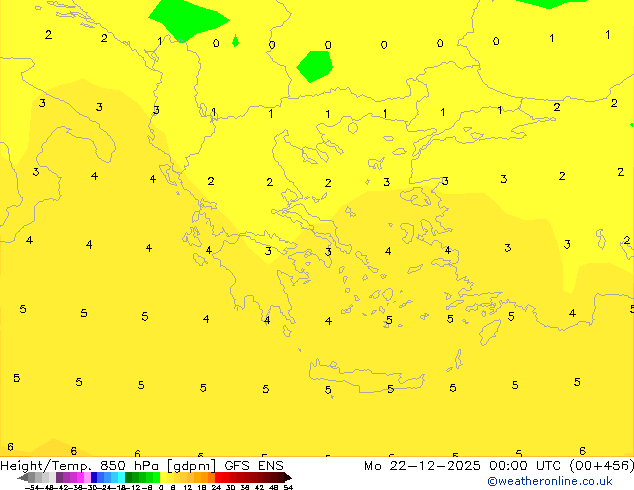This screenshot has width=634, height=490.
Task: Click the 'Mo 22-12-2025' forecast date text
Action: 422,466
